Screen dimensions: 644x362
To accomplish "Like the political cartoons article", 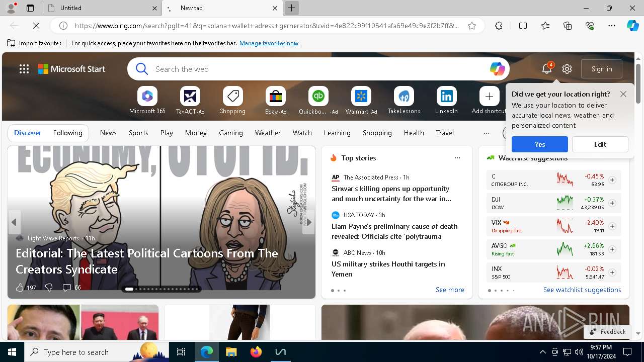I will click(x=20, y=288).
